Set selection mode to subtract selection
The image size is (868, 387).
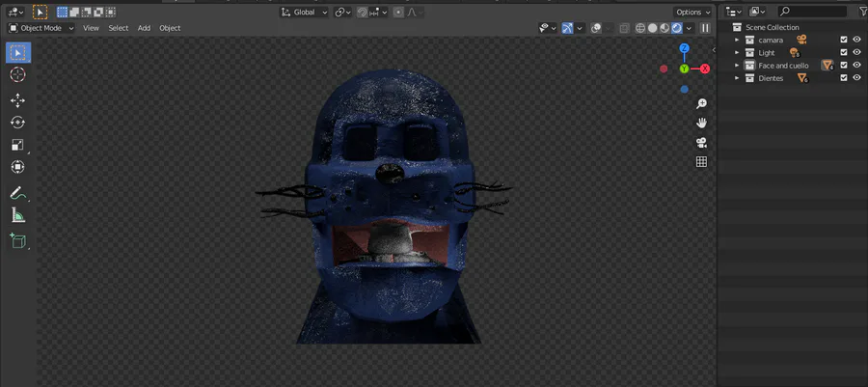(x=87, y=12)
